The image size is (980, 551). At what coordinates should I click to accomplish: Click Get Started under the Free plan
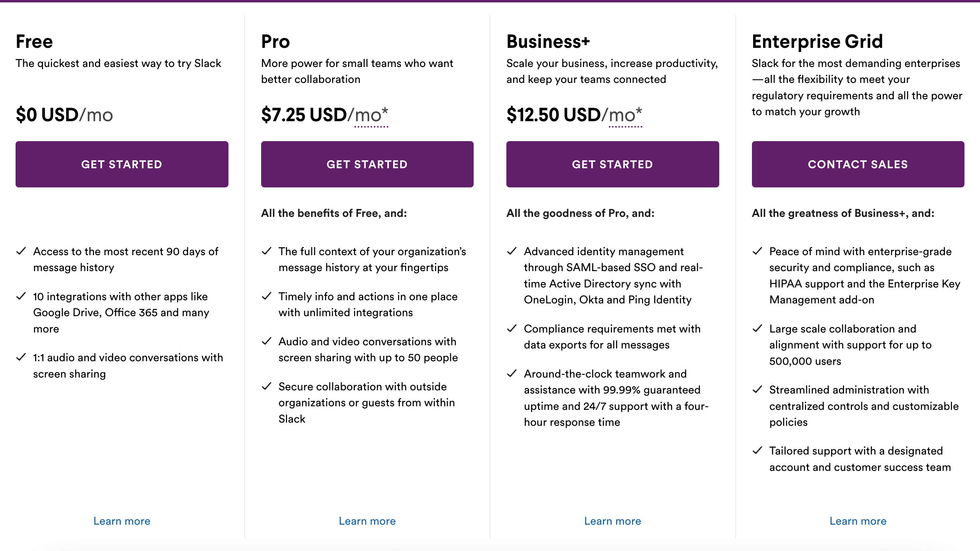[x=122, y=164]
